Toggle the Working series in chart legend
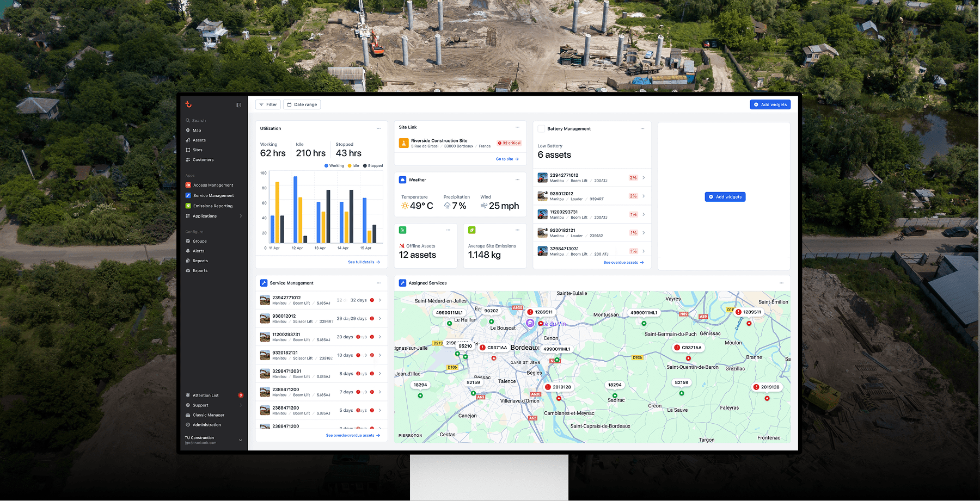The height and width of the screenshot is (501, 980). pos(334,166)
